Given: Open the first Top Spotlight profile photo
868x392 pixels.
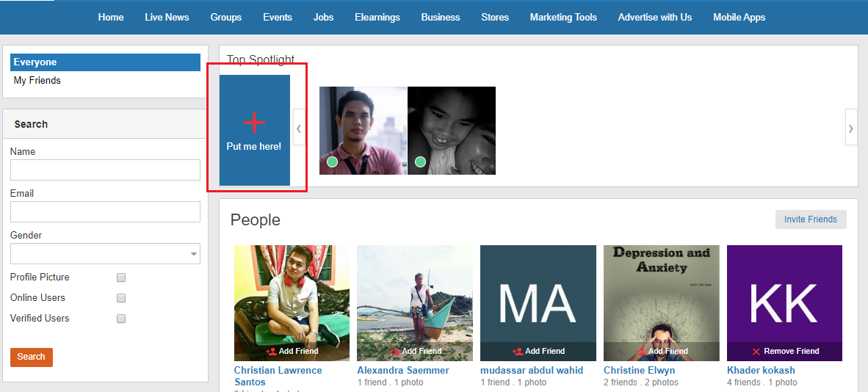Looking at the screenshot, I should [x=363, y=131].
